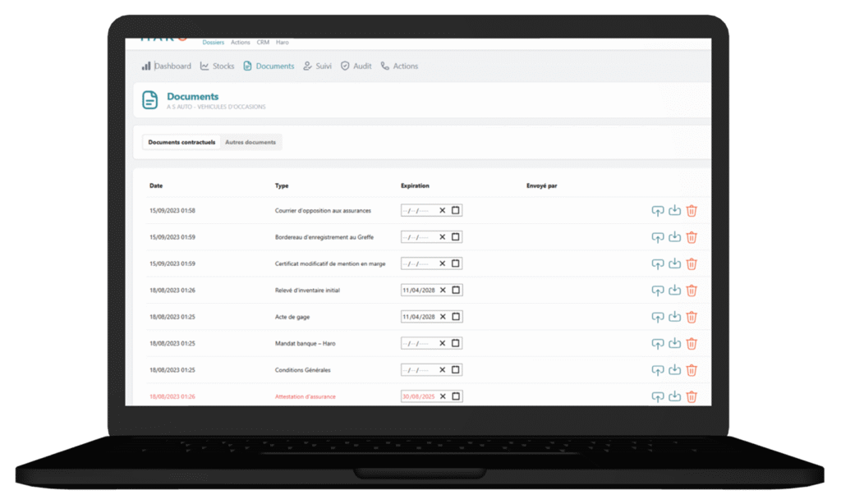Viewport: 841px width, 504px height.
Task: Open the CRM top menu
Action: click(x=263, y=42)
